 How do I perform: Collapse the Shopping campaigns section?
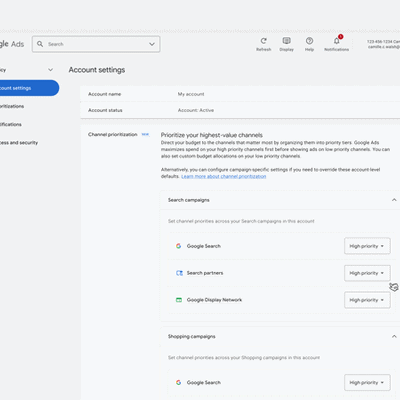tap(394, 336)
